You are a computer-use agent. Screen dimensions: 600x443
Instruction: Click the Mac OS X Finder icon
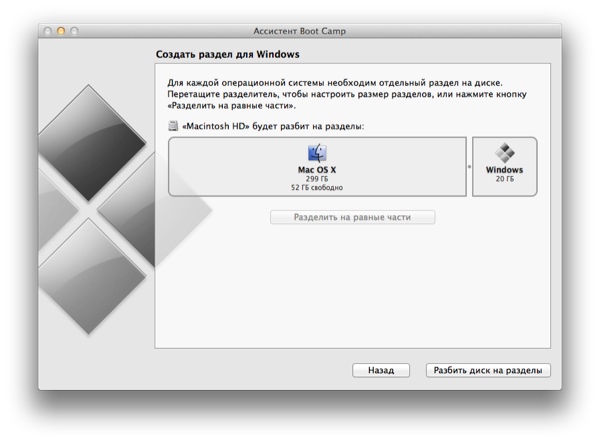[x=317, y=153]
